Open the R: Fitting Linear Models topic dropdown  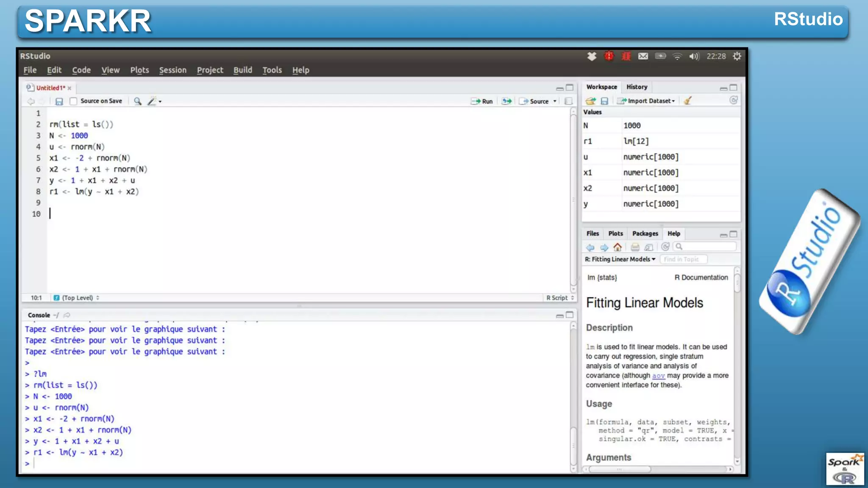(620, 259)
